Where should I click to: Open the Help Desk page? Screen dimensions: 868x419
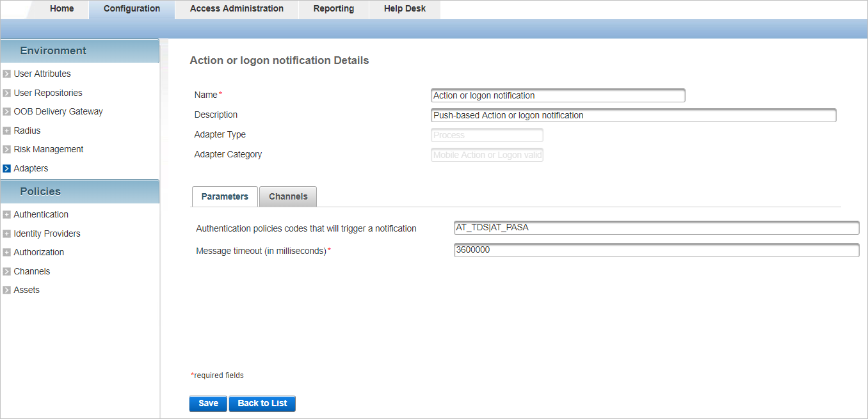404,8
